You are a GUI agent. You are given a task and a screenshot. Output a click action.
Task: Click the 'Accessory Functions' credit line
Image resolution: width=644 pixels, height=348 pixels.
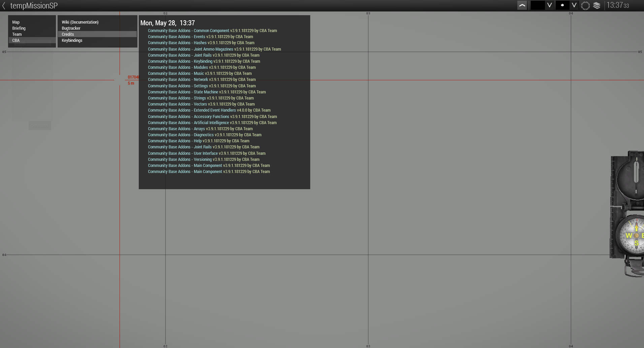[213, 117]
